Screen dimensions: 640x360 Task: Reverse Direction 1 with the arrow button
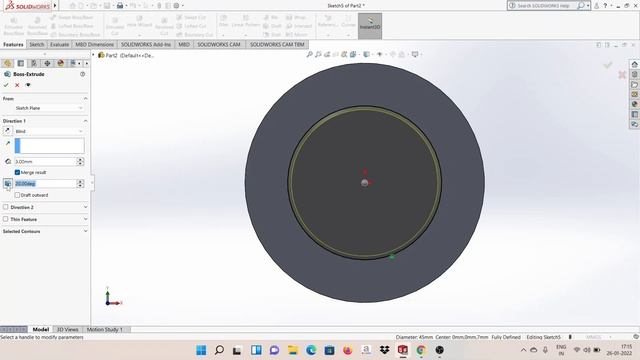pos(7,131)
